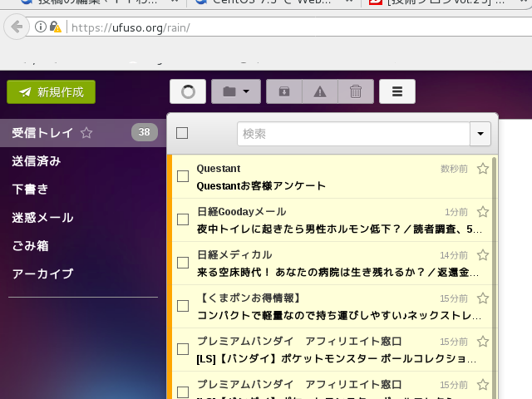Screen dimensions: 532x399
Task: Select the 迷惑メール folder
Action: click(43, 218)
